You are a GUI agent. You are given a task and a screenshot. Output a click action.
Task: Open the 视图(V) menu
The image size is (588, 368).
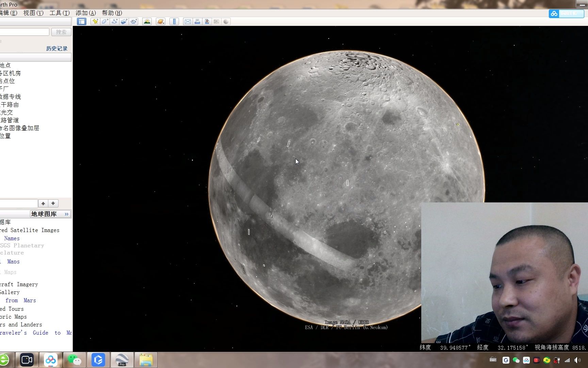33,13
